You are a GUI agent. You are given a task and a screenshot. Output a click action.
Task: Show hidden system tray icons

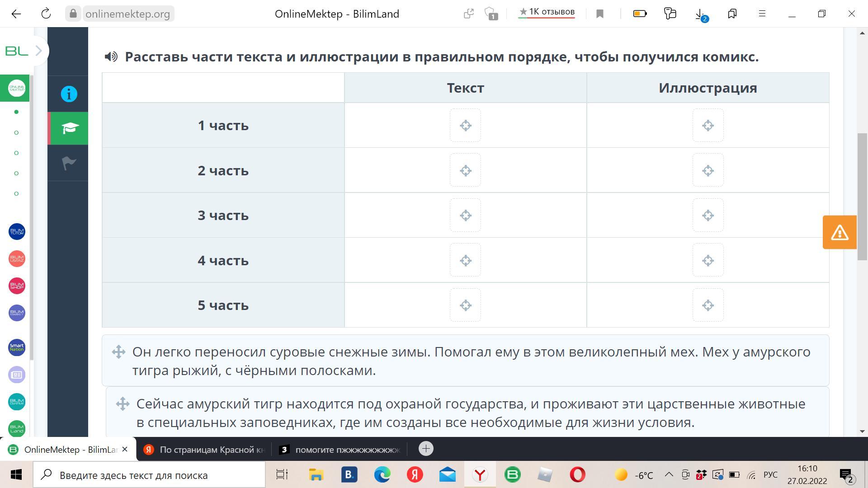(x=669, y=474)
